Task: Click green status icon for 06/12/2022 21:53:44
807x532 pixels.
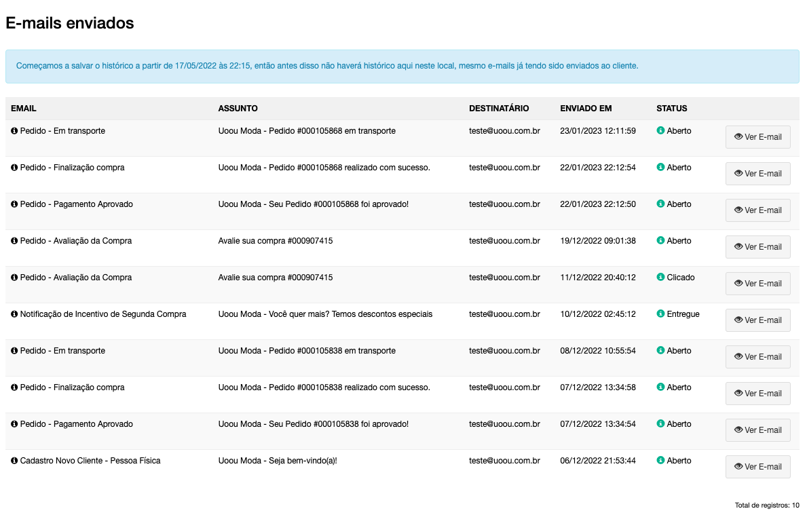Action: point(660,460)
